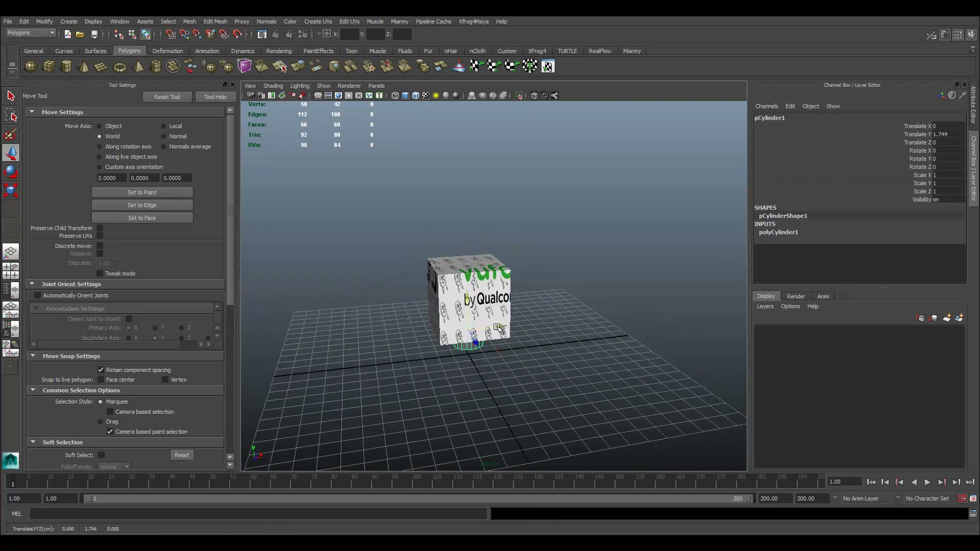Activate the Select tool arrow in toolbox
This screenshot has width=980, height=551.
11,96
